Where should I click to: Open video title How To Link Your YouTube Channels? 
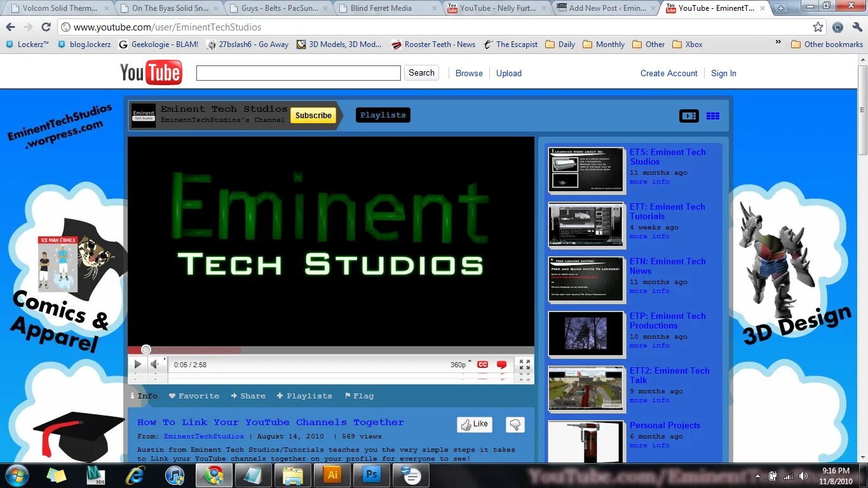(271, 422)
